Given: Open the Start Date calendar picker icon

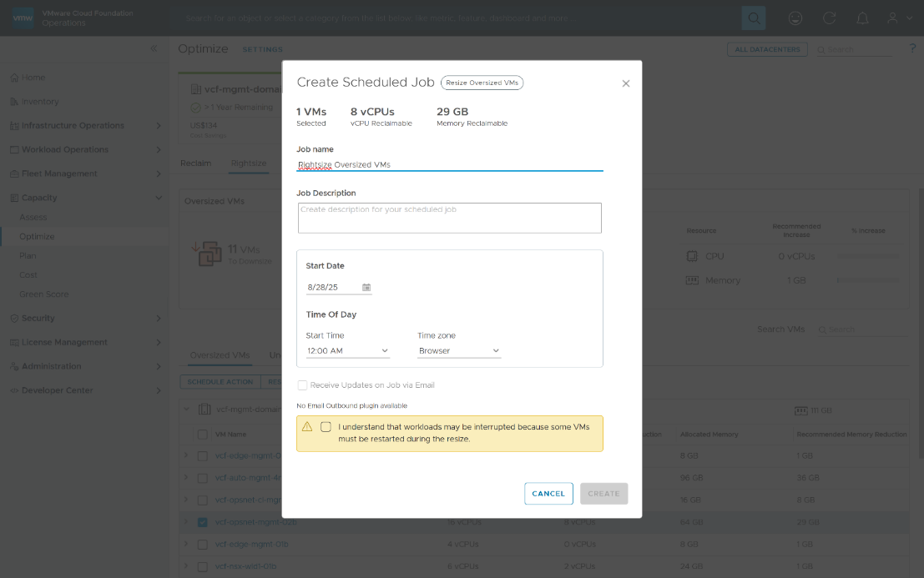Looking at the screenshot, I should coord(365,286).
